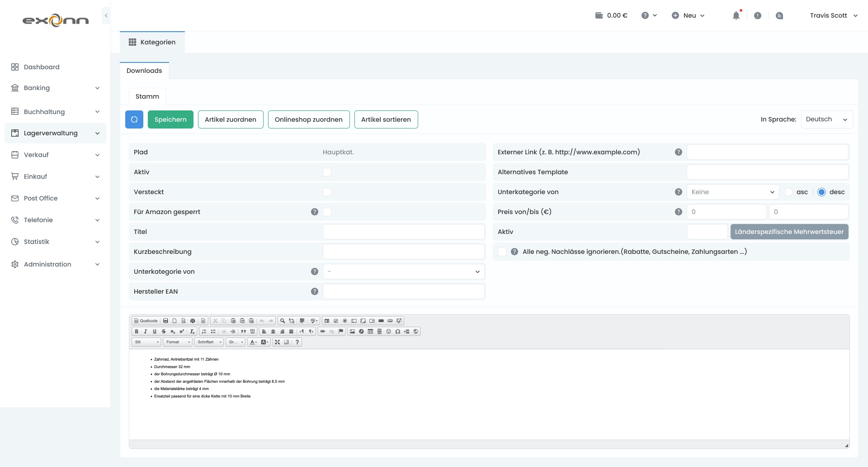This screenshot has width=868, height=467.
Task: Click Onlineshop zuordnen
Action: 309,119
